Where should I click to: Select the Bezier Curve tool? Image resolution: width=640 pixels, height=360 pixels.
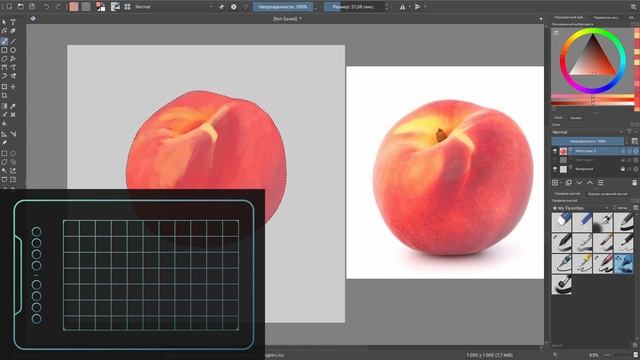(4, 68)
